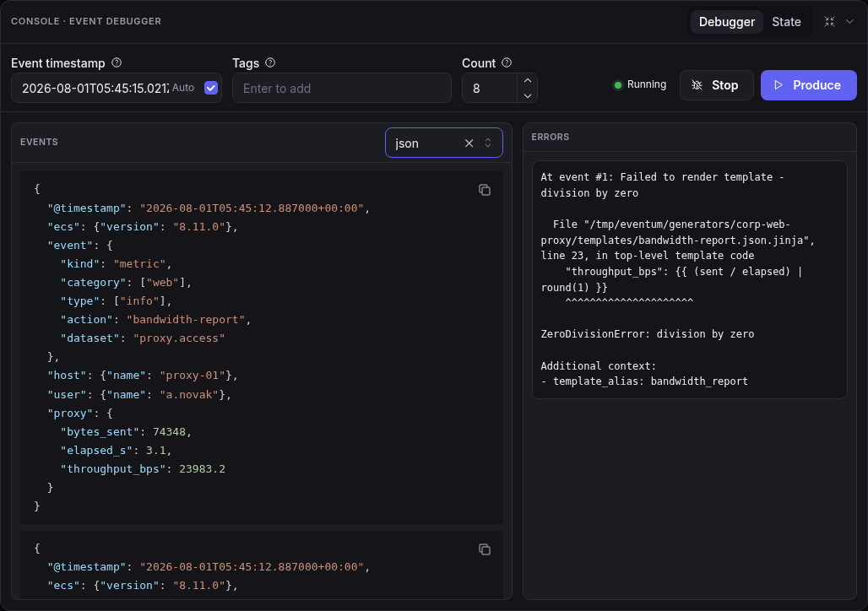
Task: Copy the first event JSON
Action: (485, 190)
